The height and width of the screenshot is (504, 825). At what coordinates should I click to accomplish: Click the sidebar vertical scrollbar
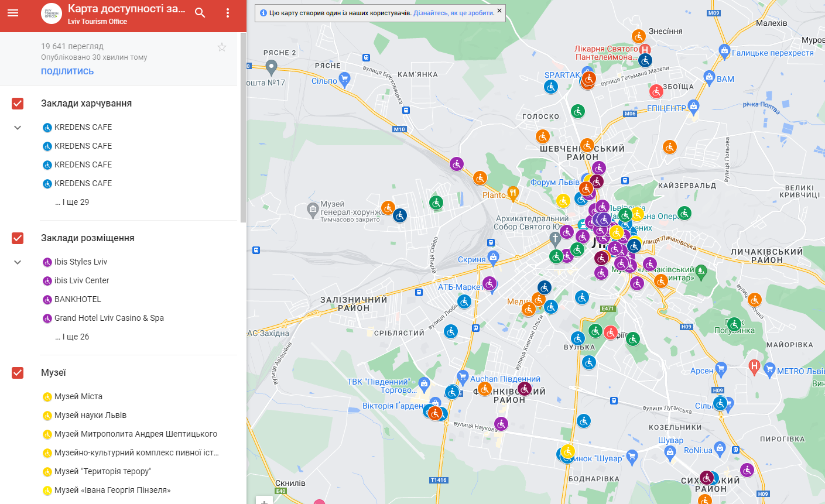pos(243,129)
